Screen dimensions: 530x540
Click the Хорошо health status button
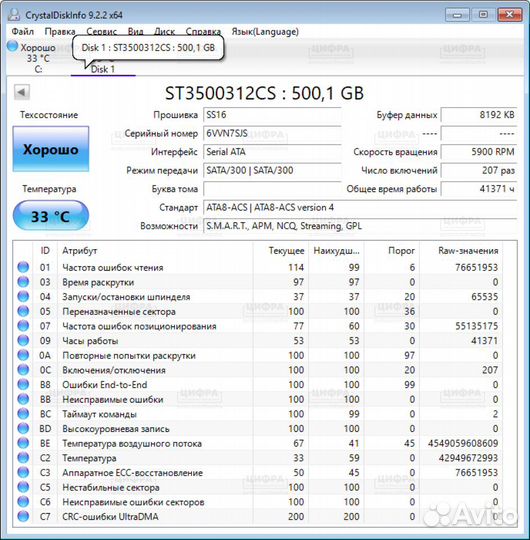tap(51, 149)
